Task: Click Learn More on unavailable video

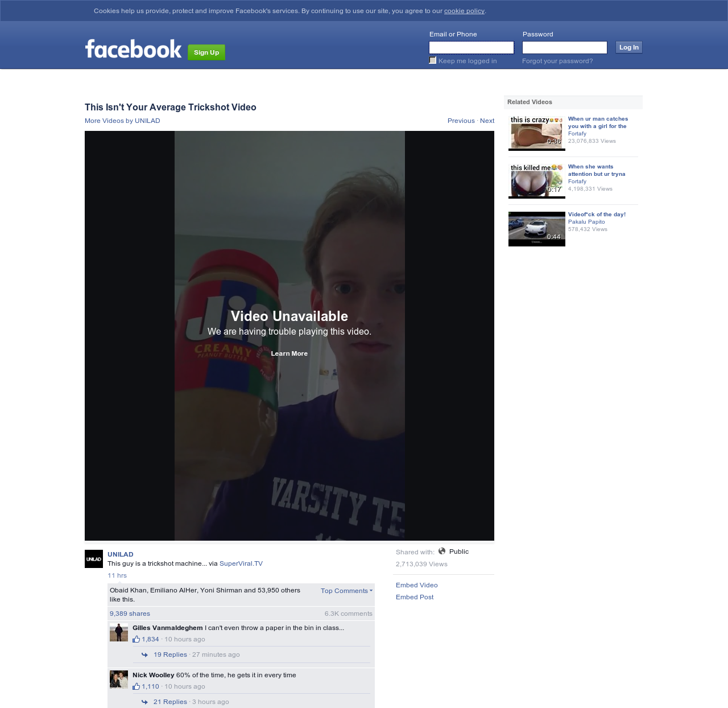Action: (x=289, y=353)
